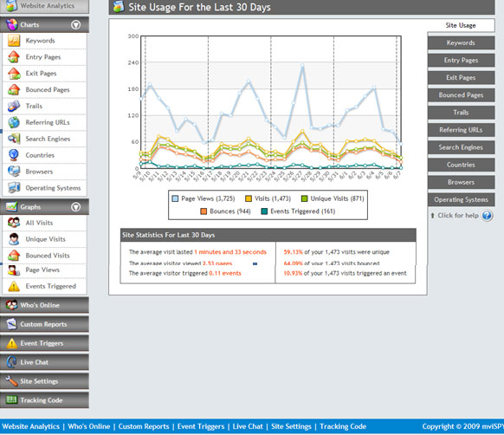The width and height of the screenshot is (504, 435).
Task: Click the All Visits people icon
Action: click(14, 223)
